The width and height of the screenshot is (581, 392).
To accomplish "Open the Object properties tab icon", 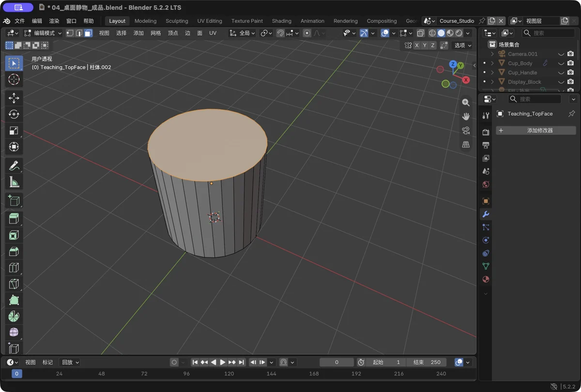I will (486, 201).
